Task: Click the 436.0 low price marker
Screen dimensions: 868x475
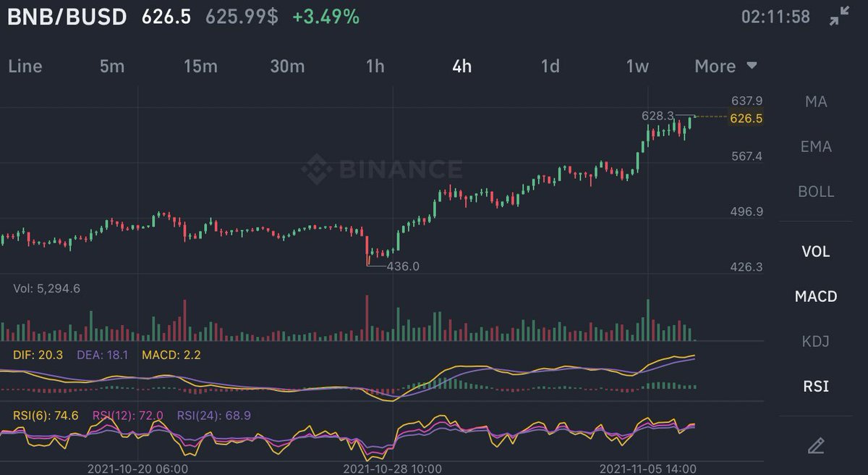Action: [403, 266]
